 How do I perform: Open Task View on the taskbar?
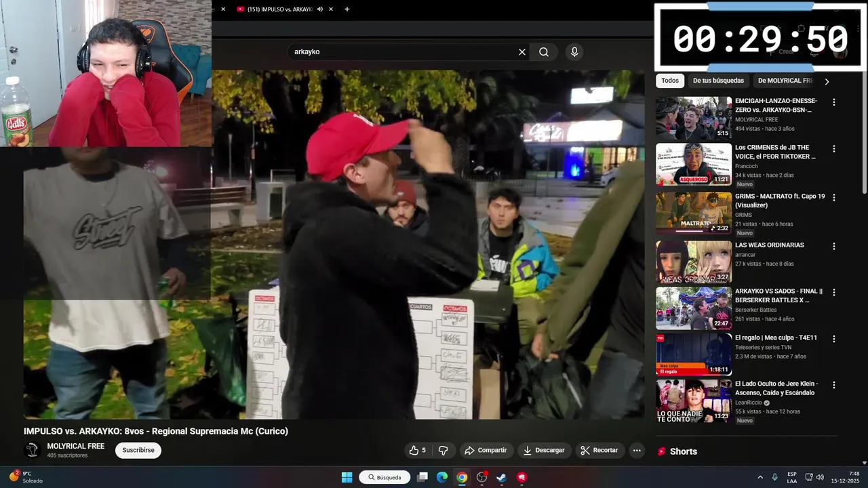coord(422,477)
